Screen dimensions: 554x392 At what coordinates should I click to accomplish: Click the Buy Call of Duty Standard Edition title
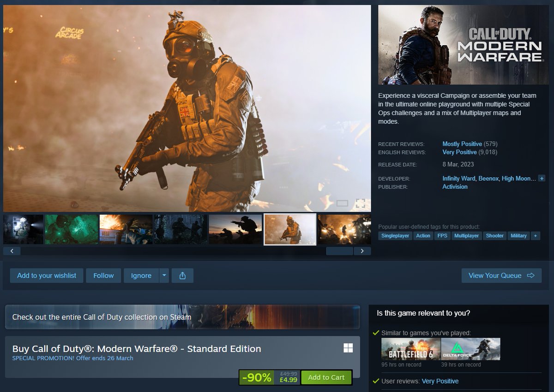point(137,349)
